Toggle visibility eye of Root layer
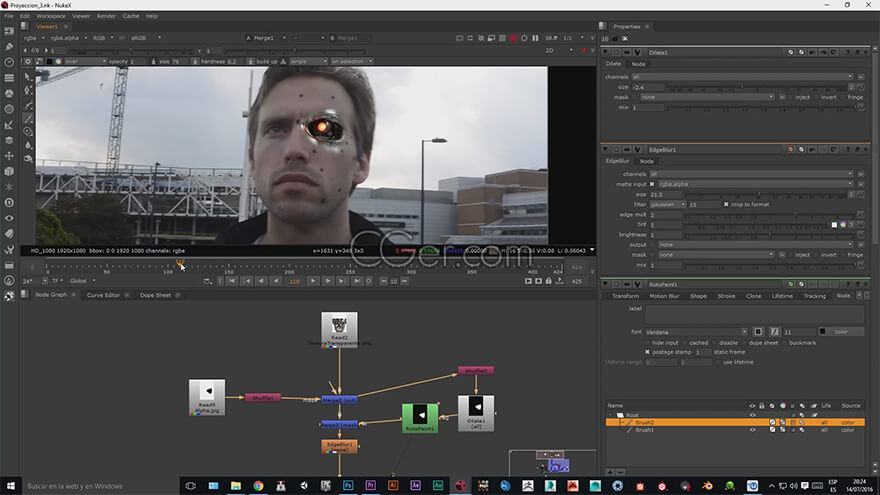 coord(753,415)
